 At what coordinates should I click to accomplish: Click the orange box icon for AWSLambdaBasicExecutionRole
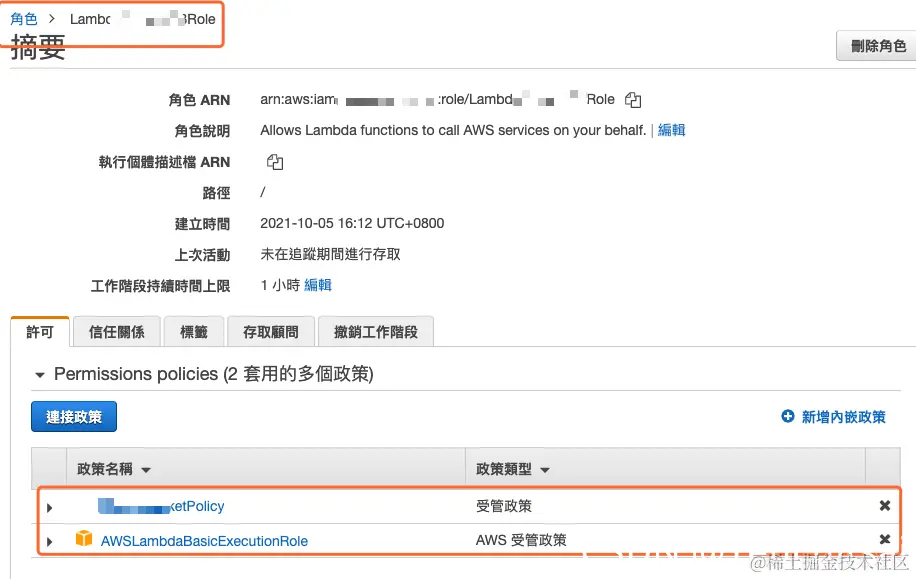click(x=84, y=538)
